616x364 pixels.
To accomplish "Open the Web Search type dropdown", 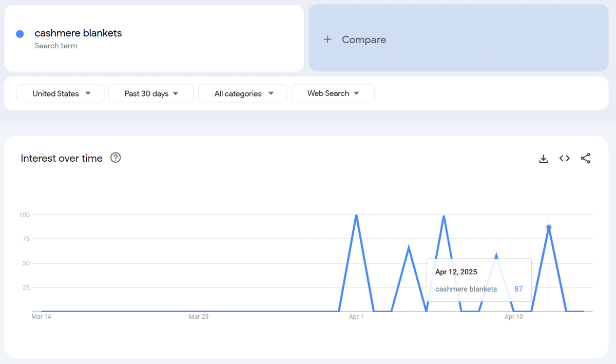I will pos(333,93).
